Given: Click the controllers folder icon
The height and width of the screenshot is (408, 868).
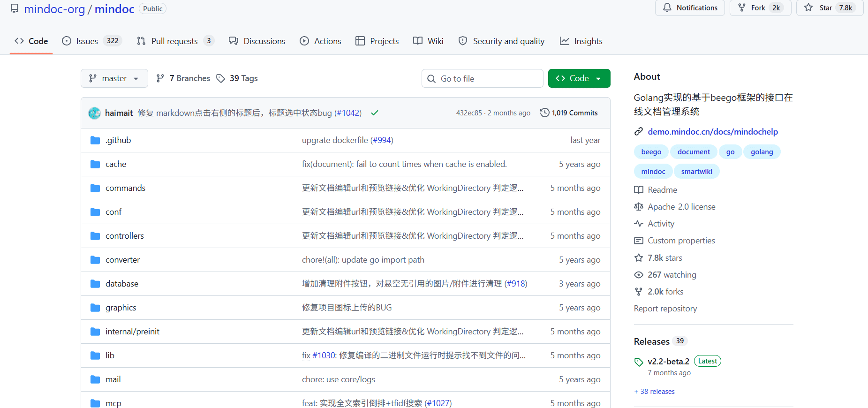Looking at the screenshot, I should 95,236.
